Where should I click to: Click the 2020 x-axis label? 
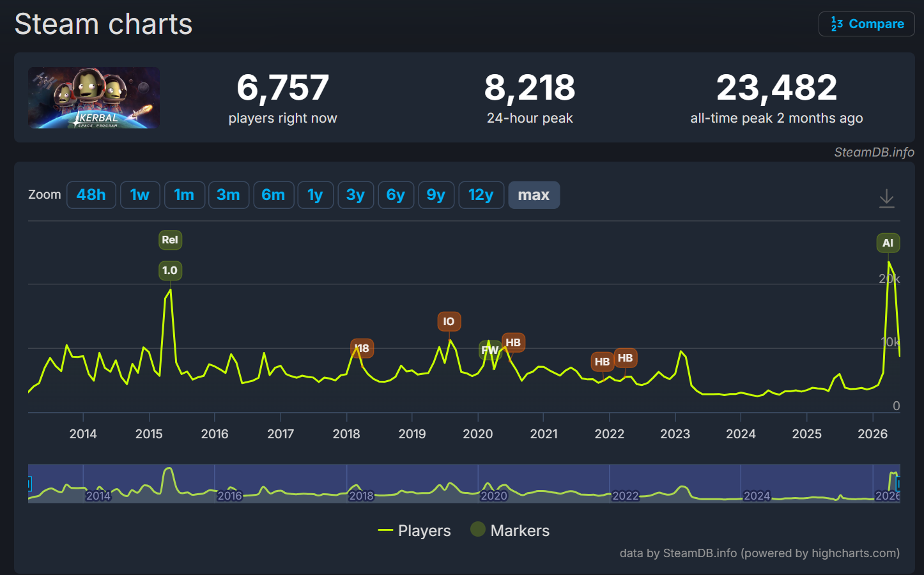(478, 434)
